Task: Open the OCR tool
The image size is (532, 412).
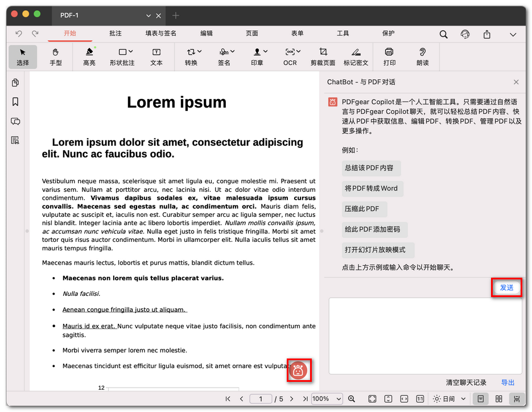Action: pos(290,57)
